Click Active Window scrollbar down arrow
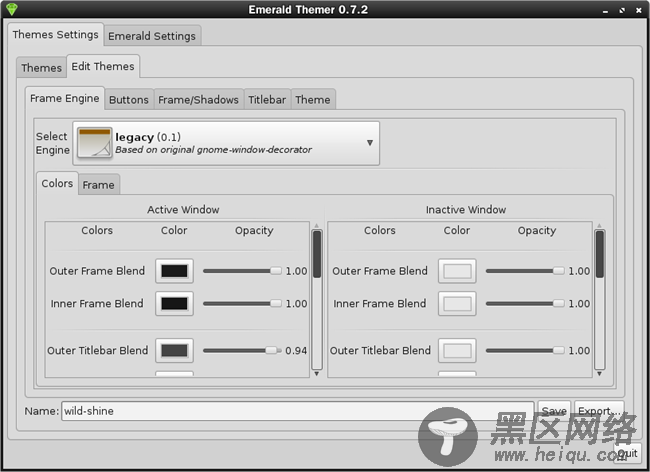The height and width of the screenshot is (472, 650). pos(317,374)
